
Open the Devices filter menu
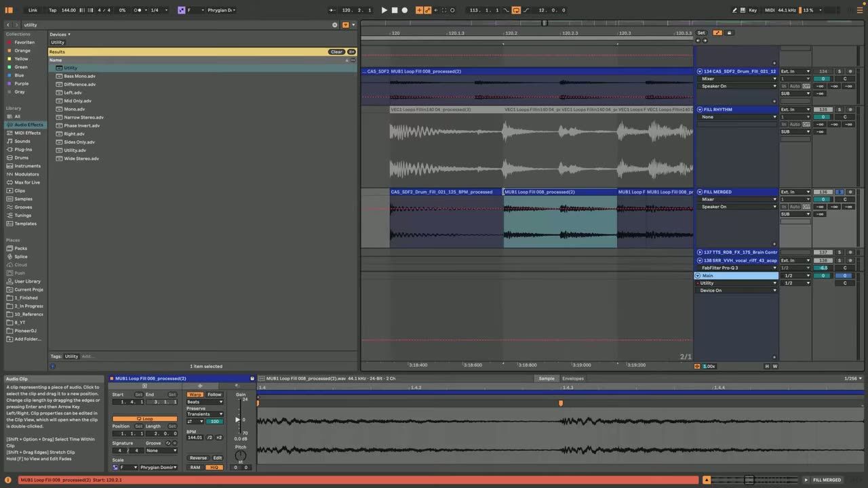tap(60, 35)
